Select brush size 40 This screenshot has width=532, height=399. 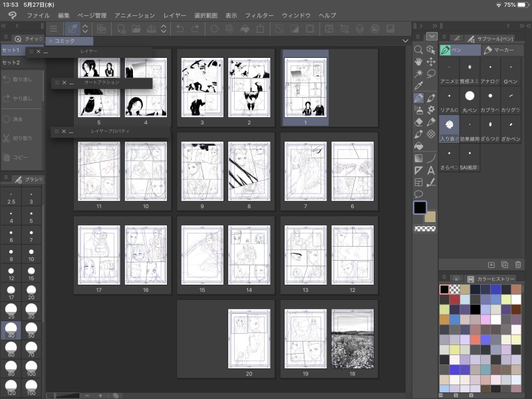(x=11, y=330)
